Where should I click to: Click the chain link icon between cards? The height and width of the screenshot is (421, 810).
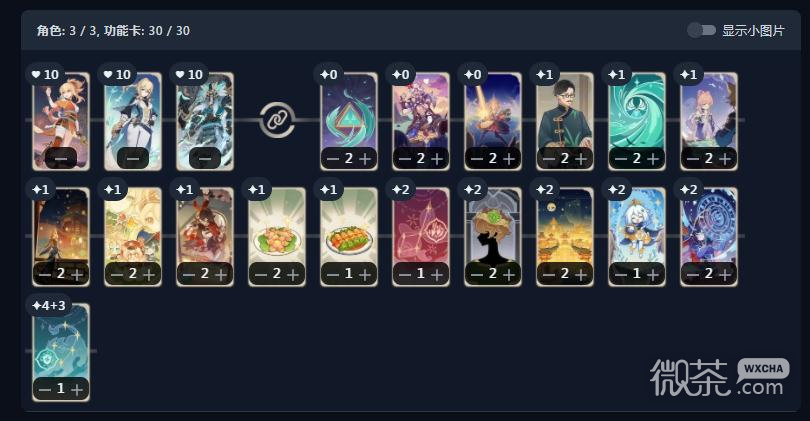click(x=277, y=120)
